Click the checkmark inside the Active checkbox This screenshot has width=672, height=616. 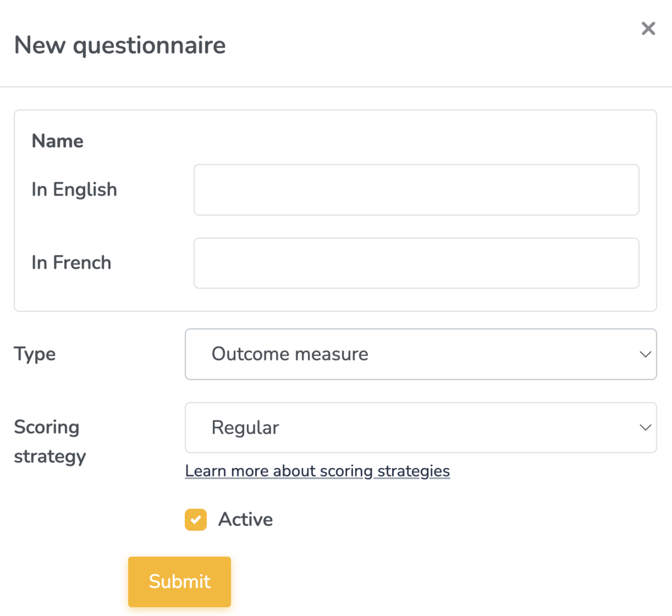[195, 519]
